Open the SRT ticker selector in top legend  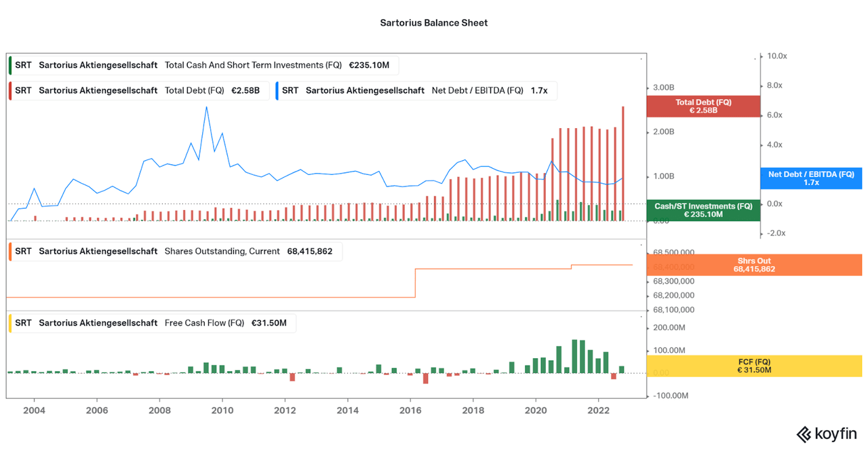click(22, 65)
